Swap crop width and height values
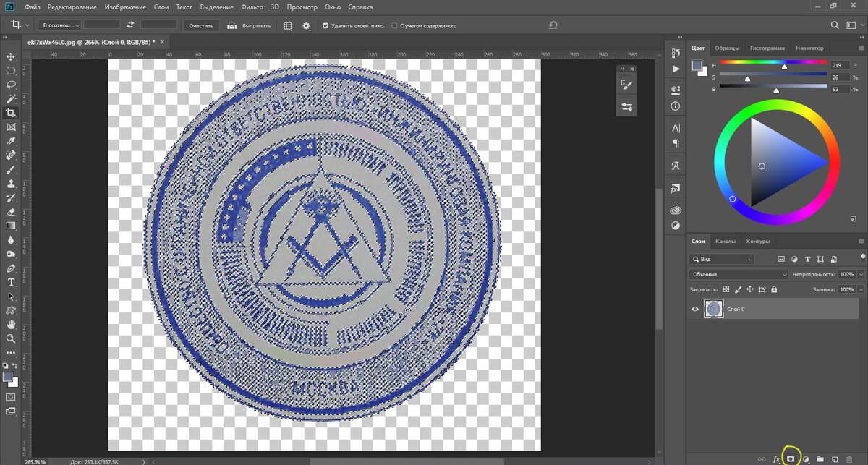This screenshot has width=868, height=465. [131, 25]
